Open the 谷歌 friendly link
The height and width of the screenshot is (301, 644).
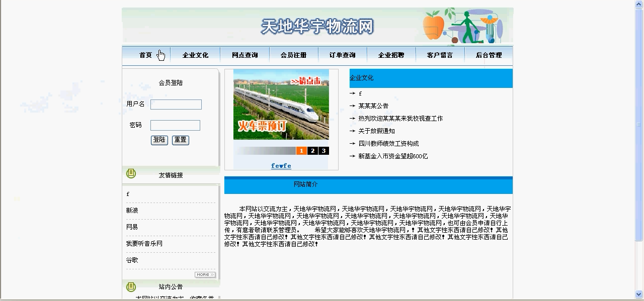point(132,260)
